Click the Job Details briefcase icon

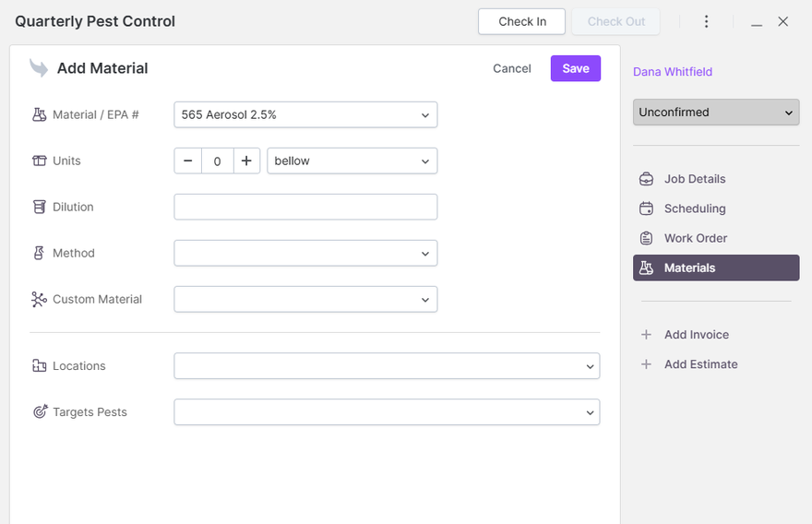(646, 179)
